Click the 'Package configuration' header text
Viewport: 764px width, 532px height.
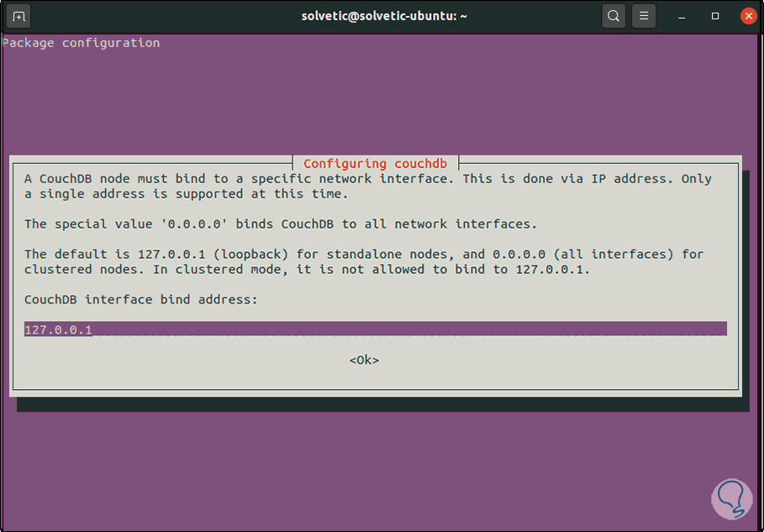(x=81, y=44)
